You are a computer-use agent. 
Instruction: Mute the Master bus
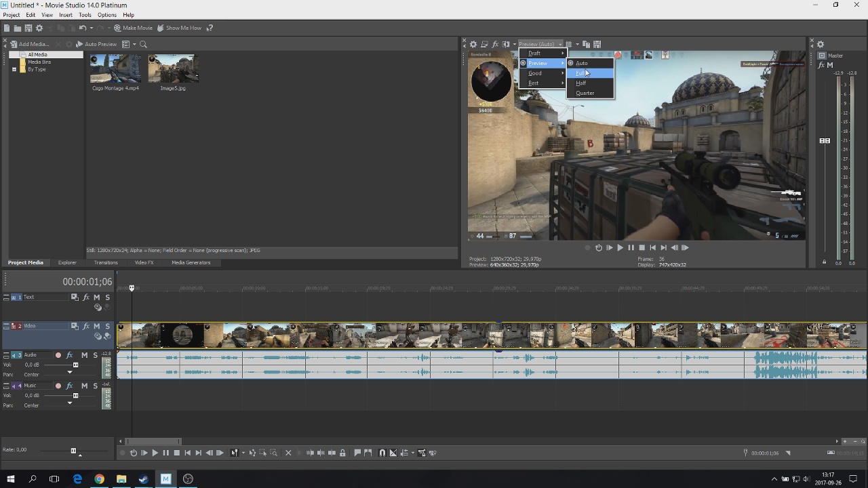pyautogui.click(x=830, y=65)
